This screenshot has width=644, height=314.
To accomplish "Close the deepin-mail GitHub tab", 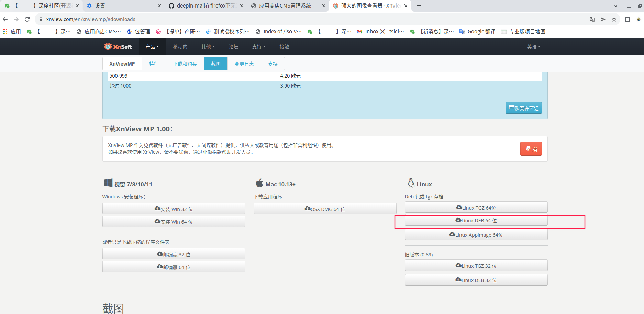I will click(x=242, y=6).
